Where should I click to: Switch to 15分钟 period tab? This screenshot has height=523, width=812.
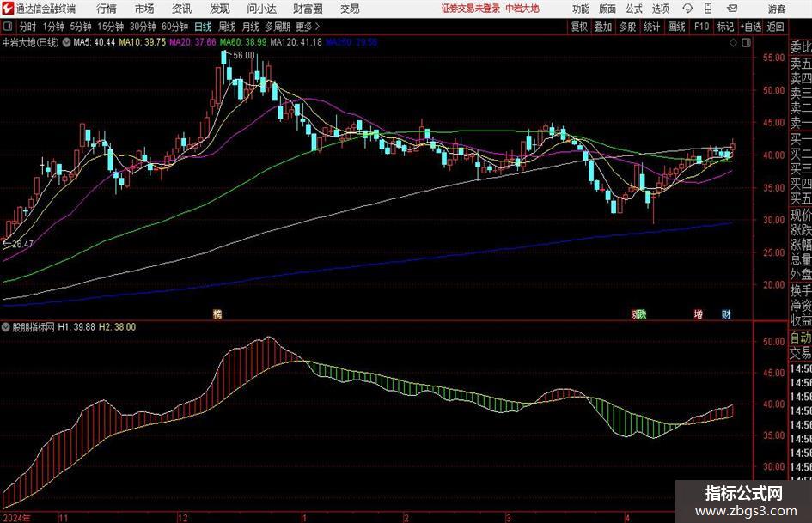click(111, 27)
